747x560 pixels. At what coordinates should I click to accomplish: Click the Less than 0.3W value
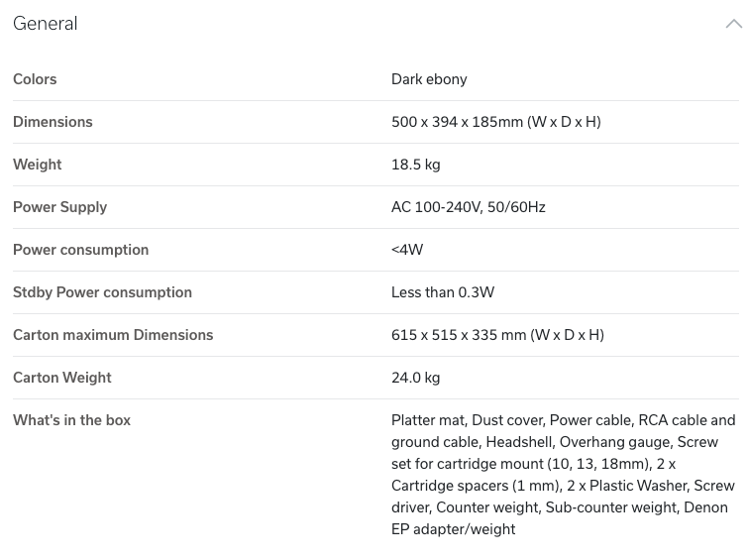(443, 292)
